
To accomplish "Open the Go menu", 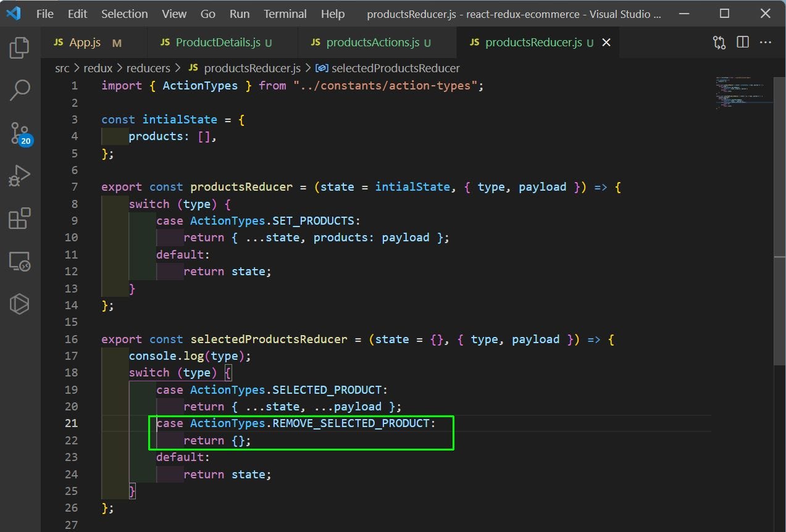I will point(208,14).
